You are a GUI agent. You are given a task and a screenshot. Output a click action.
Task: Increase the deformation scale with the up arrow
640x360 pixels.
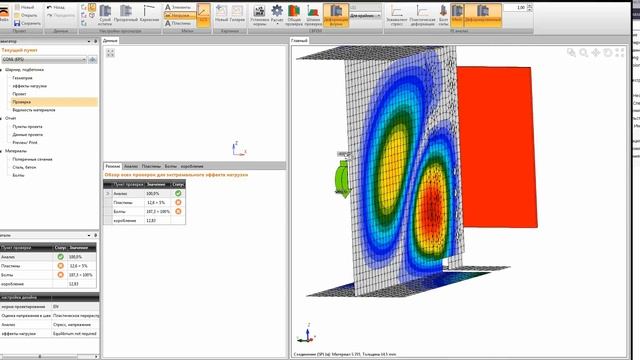tap(530, 6)
